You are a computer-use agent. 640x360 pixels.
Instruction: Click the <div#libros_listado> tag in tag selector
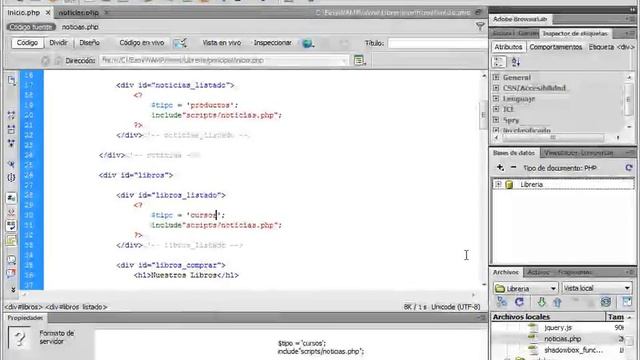pos(76,307)
